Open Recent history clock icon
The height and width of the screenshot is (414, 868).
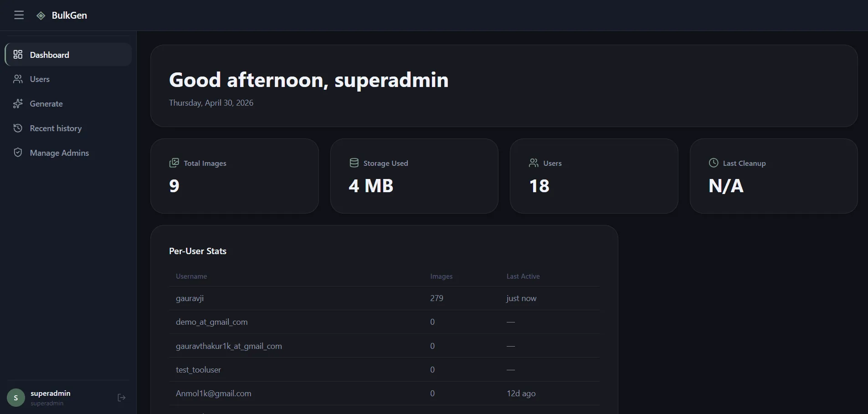tap(18, 128)
